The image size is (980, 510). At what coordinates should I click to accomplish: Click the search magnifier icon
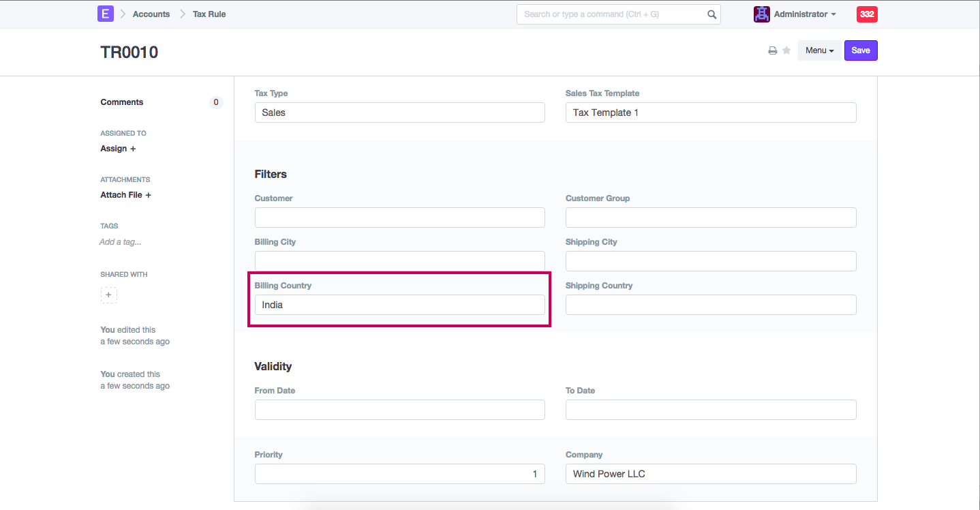(x=711, y=14)
